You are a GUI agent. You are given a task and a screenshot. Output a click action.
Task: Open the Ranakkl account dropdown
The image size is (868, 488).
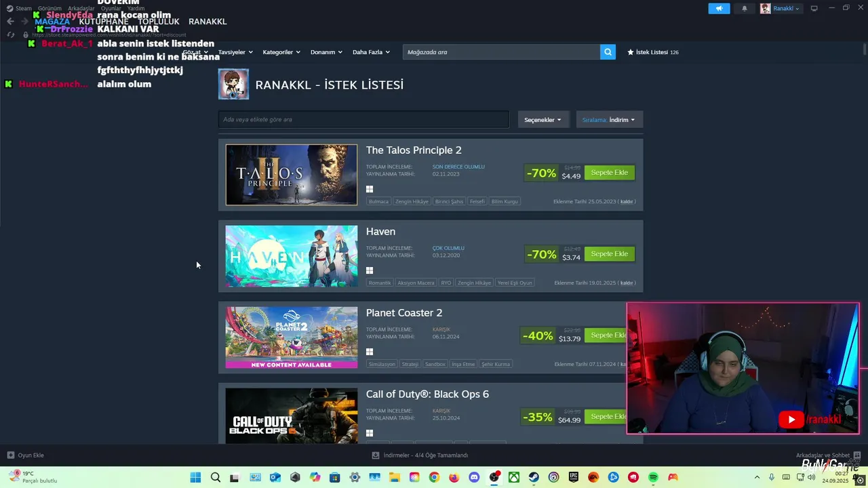point(786,8)
